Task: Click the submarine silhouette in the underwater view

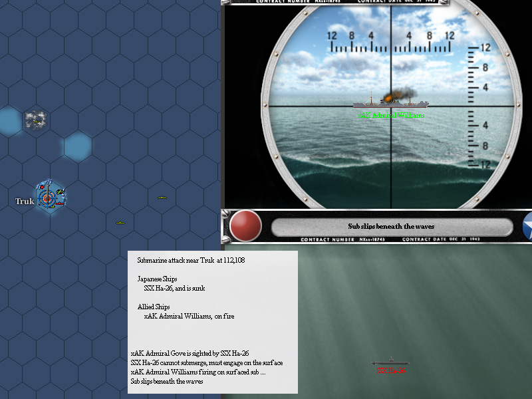Action: coord(390,362)
